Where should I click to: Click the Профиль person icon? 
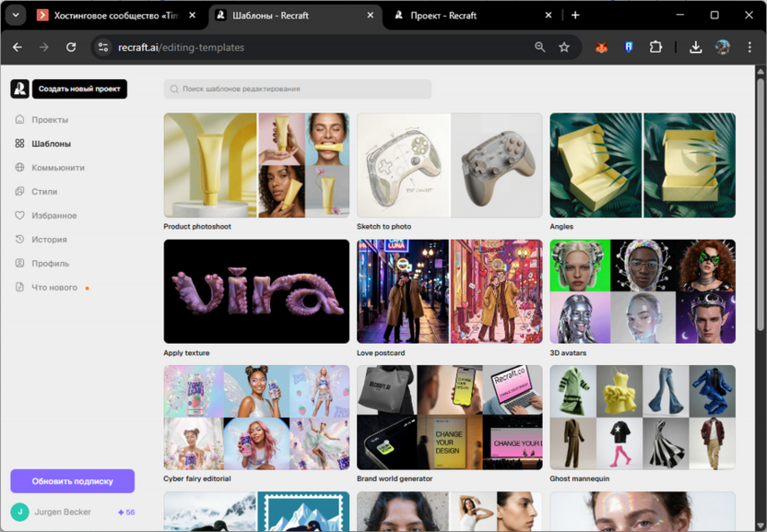pyautogui.click(x=19, y=264)
